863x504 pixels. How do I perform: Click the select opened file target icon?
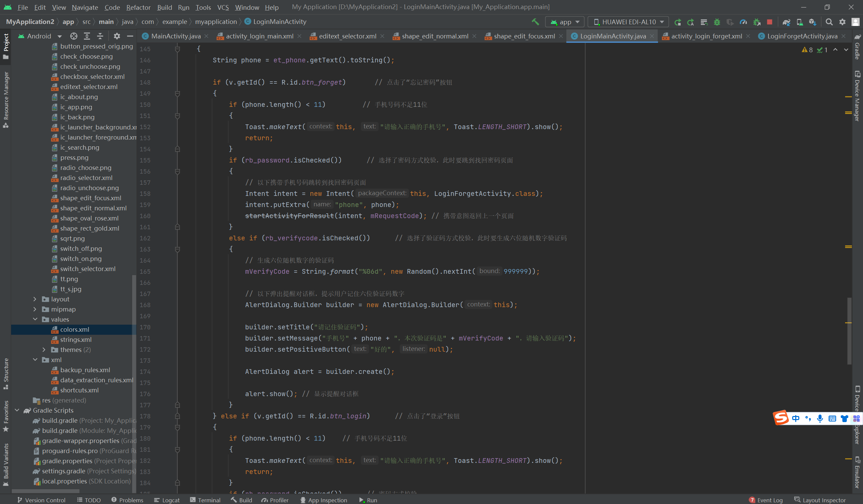73,36
